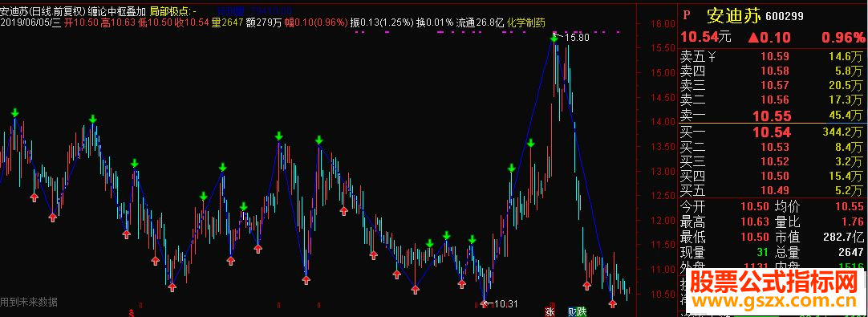This screenshot has height=317, width=868.
Task: Click the 45.4万 volume on 卖一
Action: (846, 116)
